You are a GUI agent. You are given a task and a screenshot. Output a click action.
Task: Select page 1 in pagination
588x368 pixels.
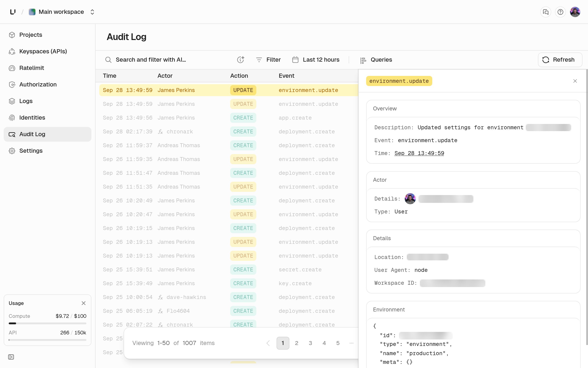point(283,343)
